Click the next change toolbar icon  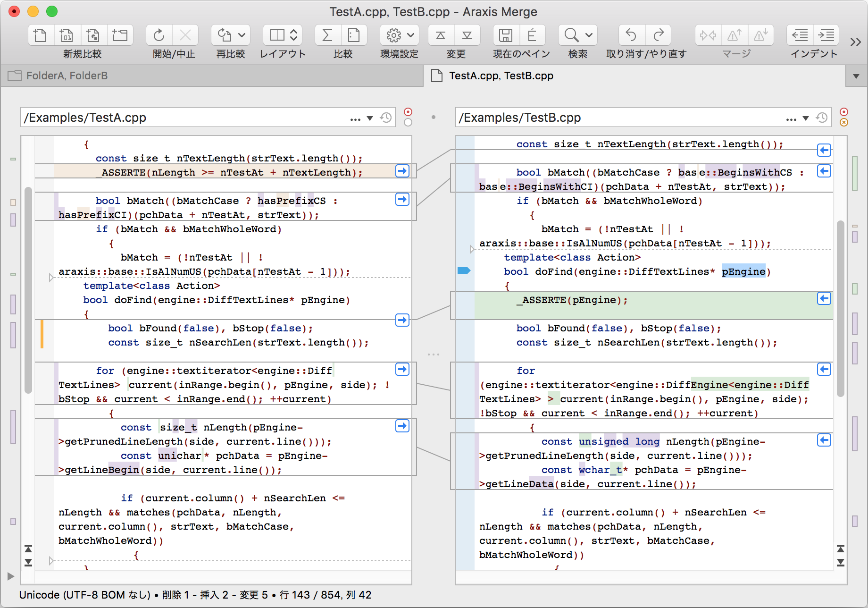click(467, 35)
